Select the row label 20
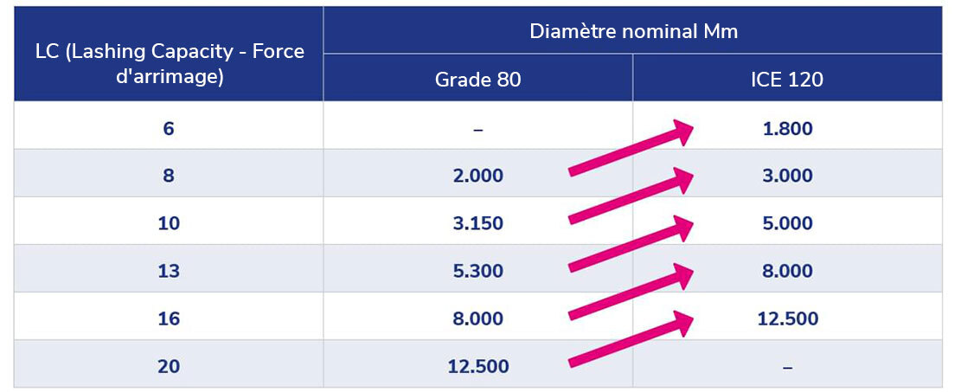This screenshot has width=980, height=392. (169, 366)
